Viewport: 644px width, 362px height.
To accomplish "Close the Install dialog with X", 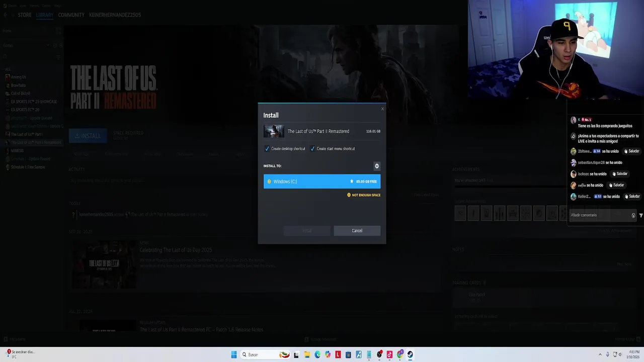I will pos(382,109).
